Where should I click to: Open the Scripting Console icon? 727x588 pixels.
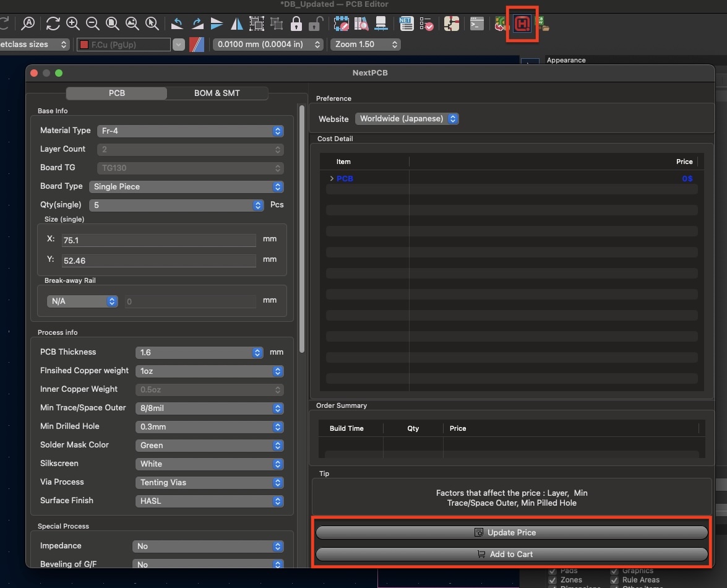coord(476,23)
